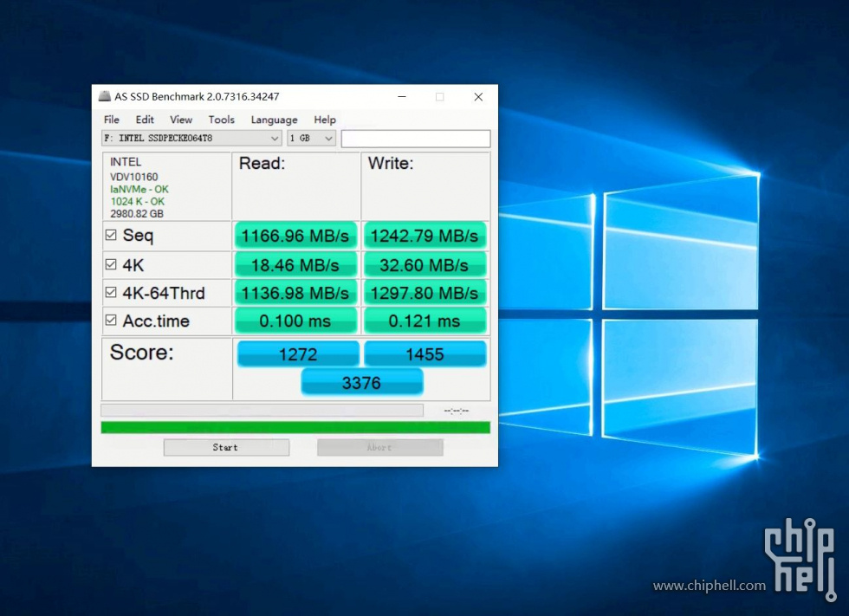Click the Read: column header
The width and height of the screenshot is (849, 616).
[262, 163]
